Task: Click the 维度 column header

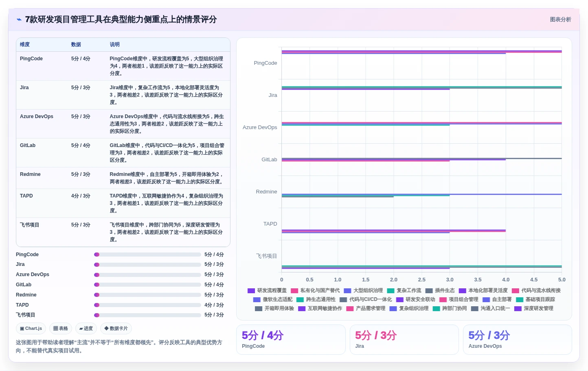Action: 25,44
